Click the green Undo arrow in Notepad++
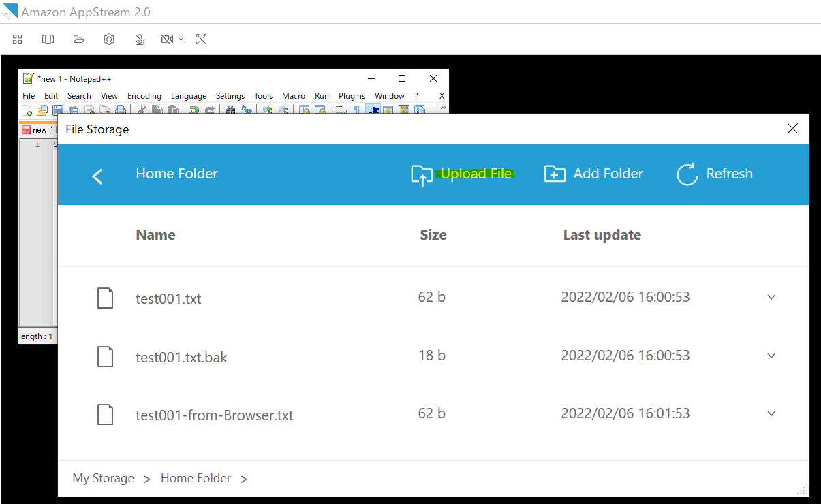This screenshot has height=504, width=821. pyautogui.click(x=193, y=110)
